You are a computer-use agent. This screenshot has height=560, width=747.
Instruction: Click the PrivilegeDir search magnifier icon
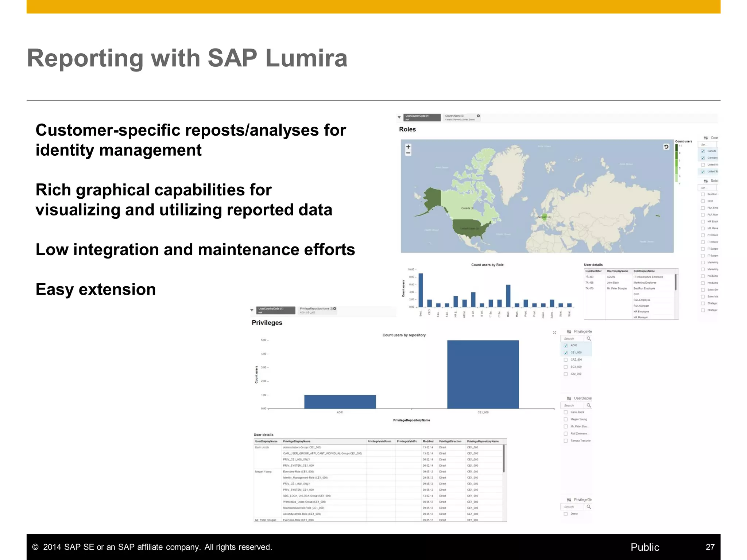pyautogui.click(x=589, y=507)
